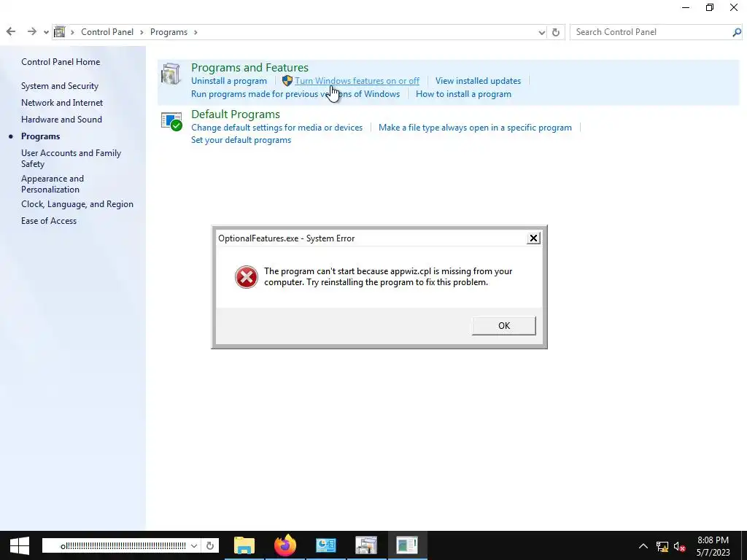Click Turn Windows features on or off
This screenshot has width=747, height=560.
(x=357, y=81)
